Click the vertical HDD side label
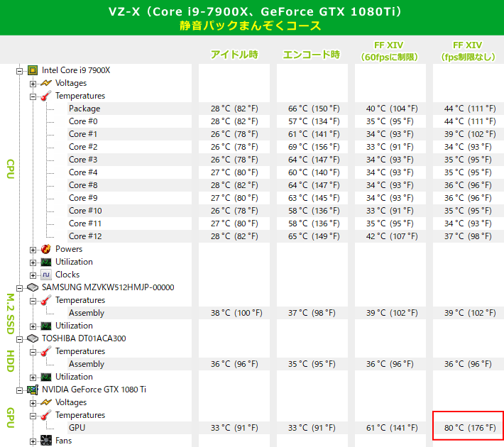This screenshot has height=447, width=504. pos(11,361)
